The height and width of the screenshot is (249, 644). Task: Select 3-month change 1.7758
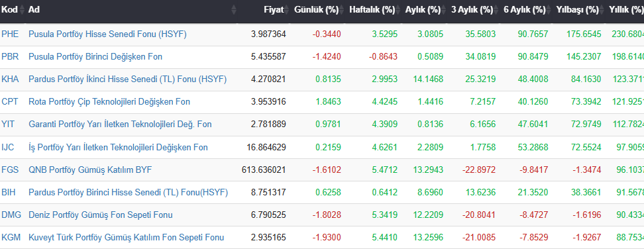coord(482,147)
